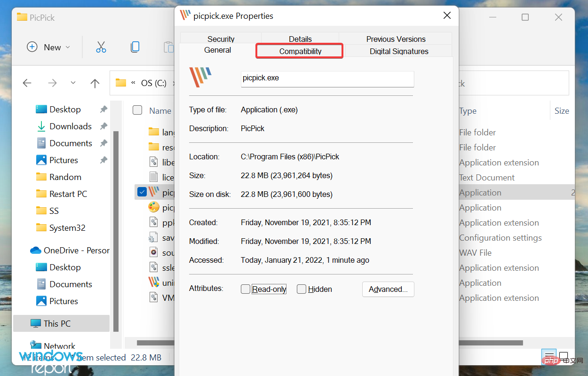Close the picpick.exe Properties dialog
Viewport: 588px width, 376px height.
pyautogui.click(x=447, y=16)
